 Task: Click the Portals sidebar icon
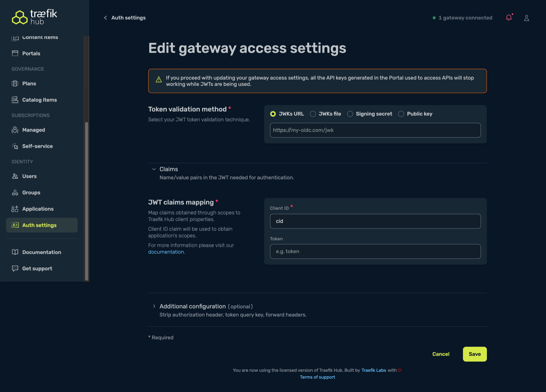15,53
